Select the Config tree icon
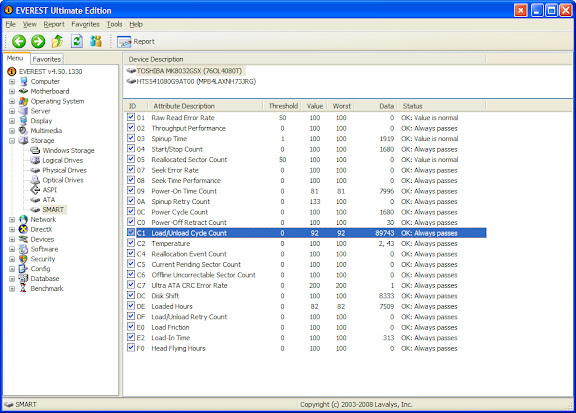 coord(24,269)
